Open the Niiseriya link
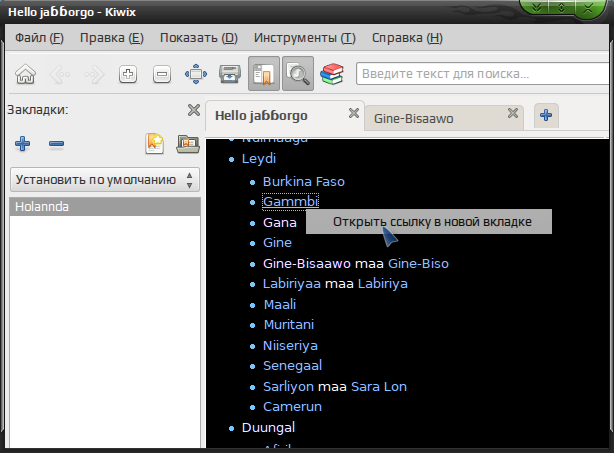This screenshot has width=614, height=453. 290,346
